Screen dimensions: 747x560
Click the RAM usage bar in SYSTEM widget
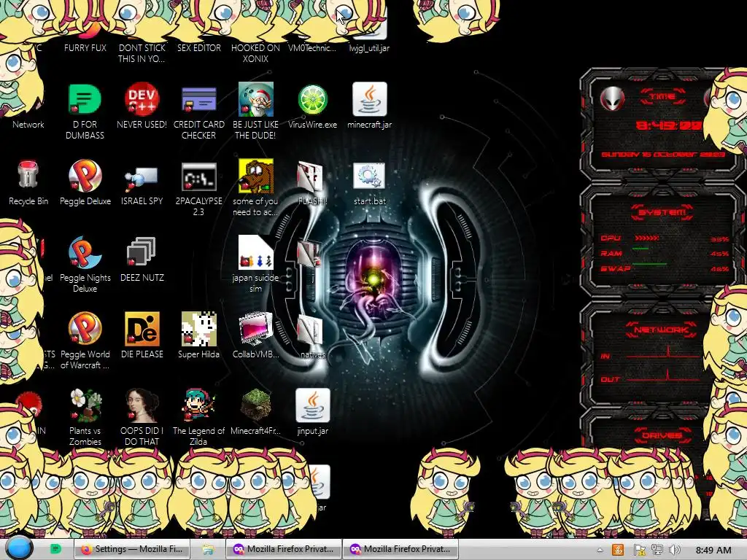(x=640, y=249)
